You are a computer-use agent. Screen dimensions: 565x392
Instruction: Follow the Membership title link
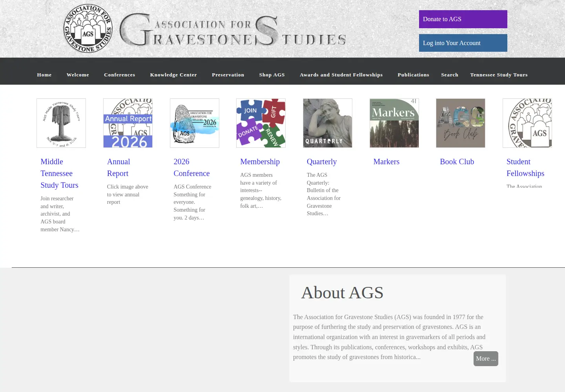[260, 162]
